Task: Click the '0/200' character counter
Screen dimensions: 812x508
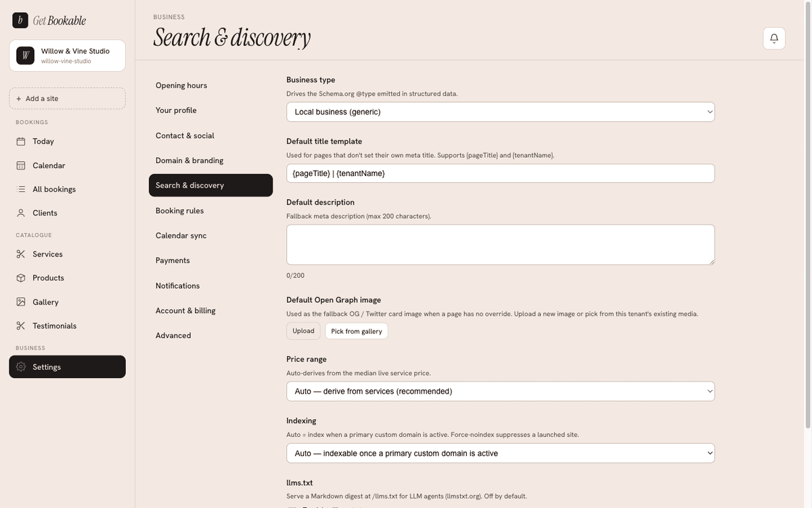Action: coord(296,276)
